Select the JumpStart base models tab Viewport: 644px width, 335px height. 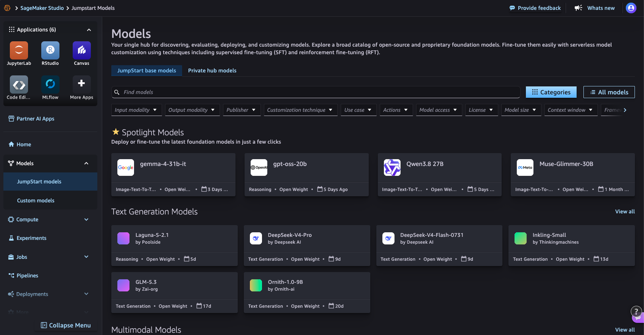147,70
